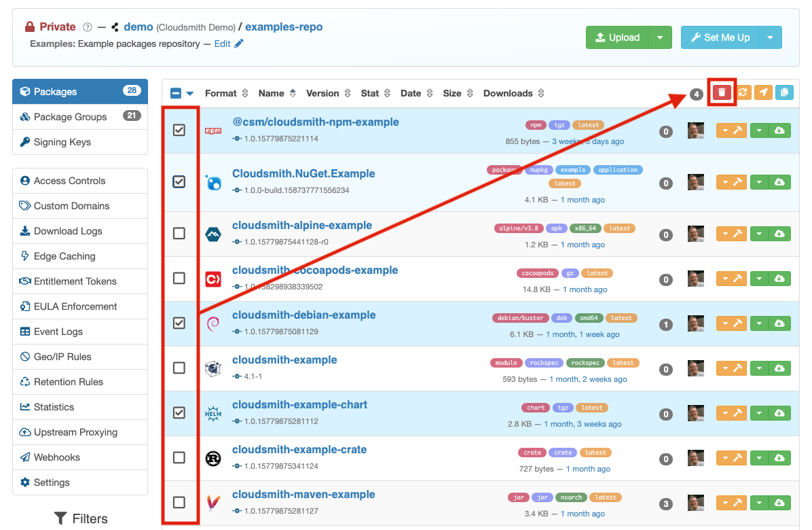Click the bulk resync refresh icon

tap(743, 92)
